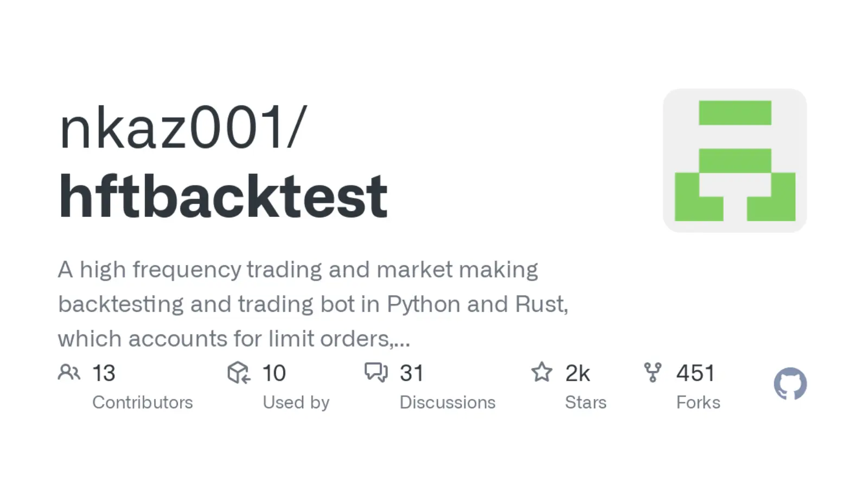Viewport: 868px width, 488px height.
Task: Click the Used by label
Action: tap(296, 402)
